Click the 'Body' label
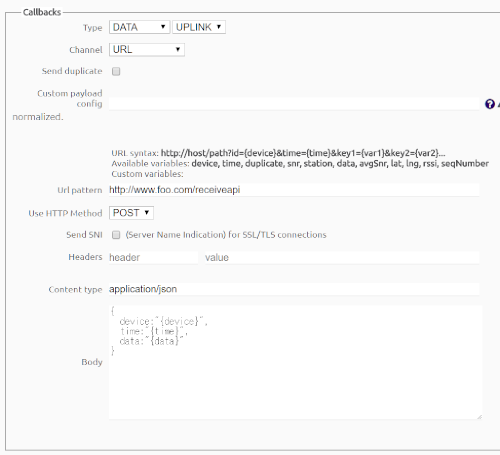 [x=92, y=362]
